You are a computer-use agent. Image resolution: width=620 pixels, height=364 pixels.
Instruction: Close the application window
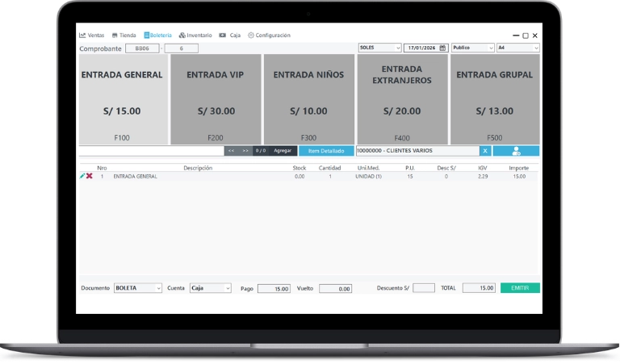coord(535,36)
